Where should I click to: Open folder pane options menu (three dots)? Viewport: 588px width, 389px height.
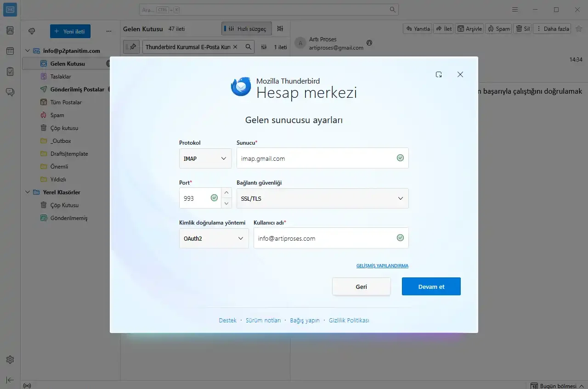[109, 31]
